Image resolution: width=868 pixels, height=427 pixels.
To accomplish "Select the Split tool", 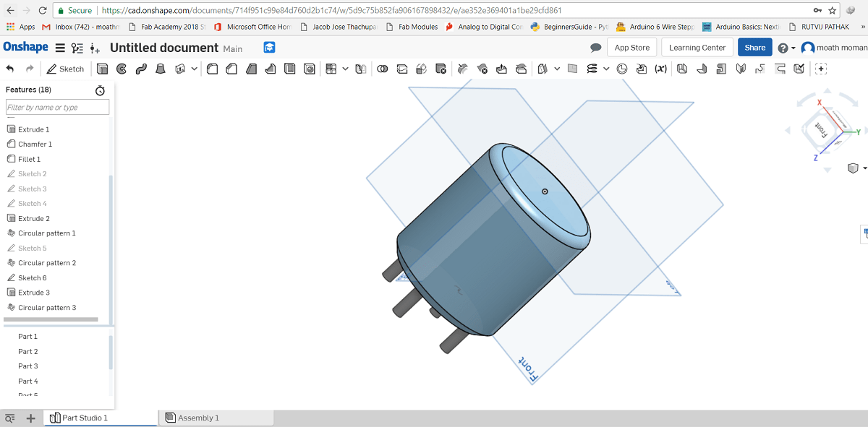I will (402, 69).
